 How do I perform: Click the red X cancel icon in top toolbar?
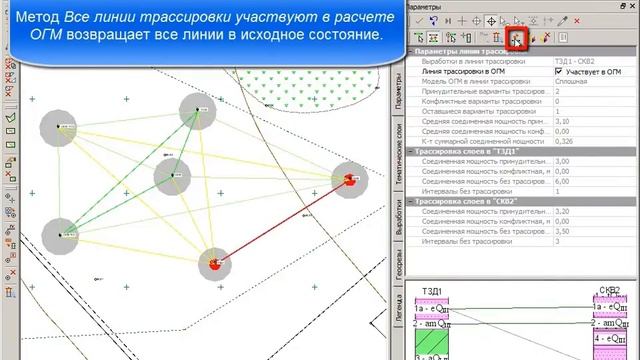[x=577, y=21]
